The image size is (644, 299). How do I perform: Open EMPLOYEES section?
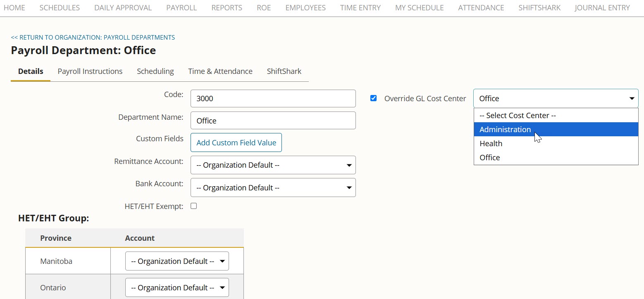coord(305,8)
